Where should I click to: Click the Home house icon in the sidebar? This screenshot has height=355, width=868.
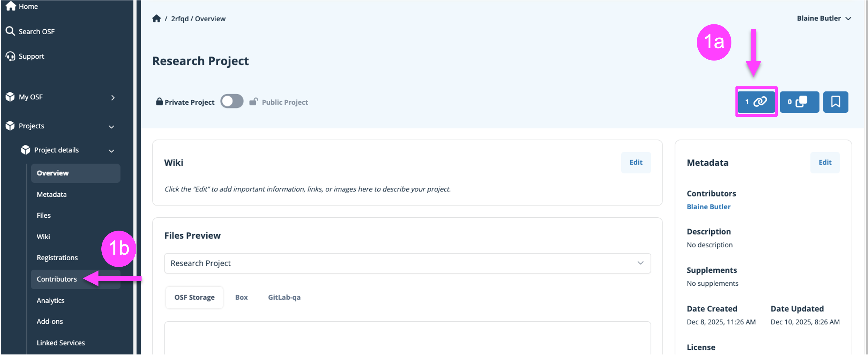pyautogui.click(x=11, y=6)
